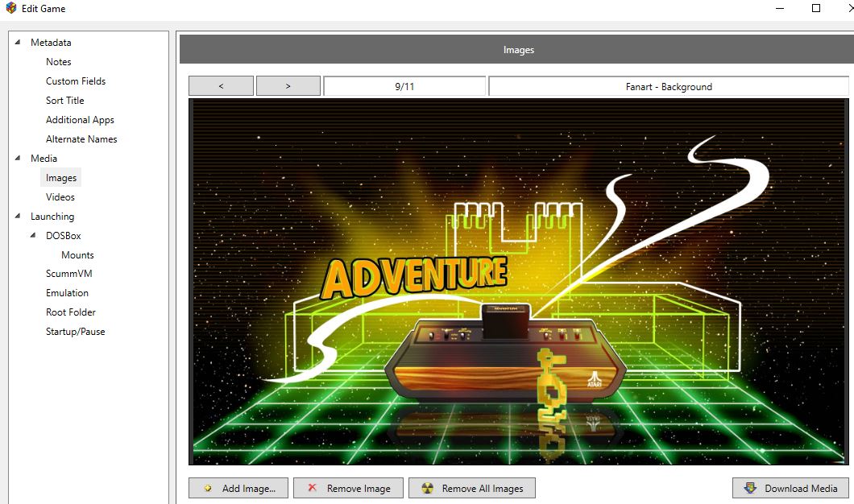Maximize the Edit Game window
Viewport: 854px width, 504px height.
pos(816,8)
